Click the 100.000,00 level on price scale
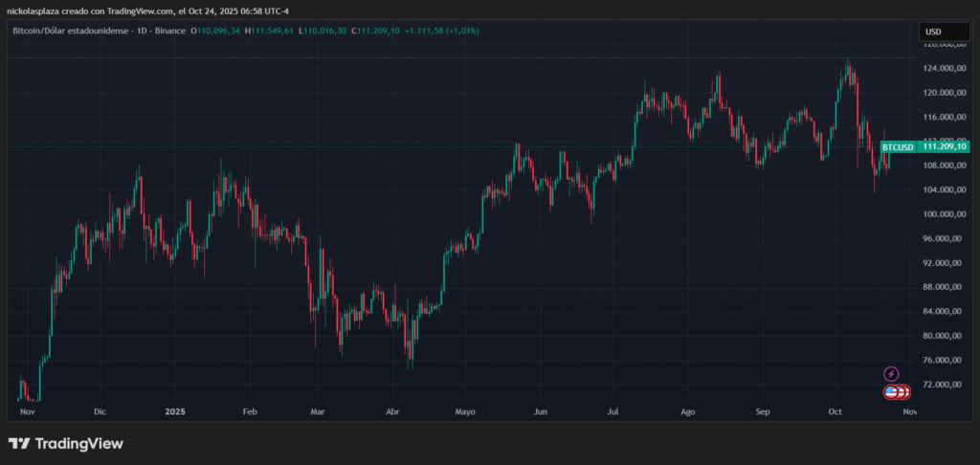The width and height of the screenshot is (980, 465). point(943,214)
